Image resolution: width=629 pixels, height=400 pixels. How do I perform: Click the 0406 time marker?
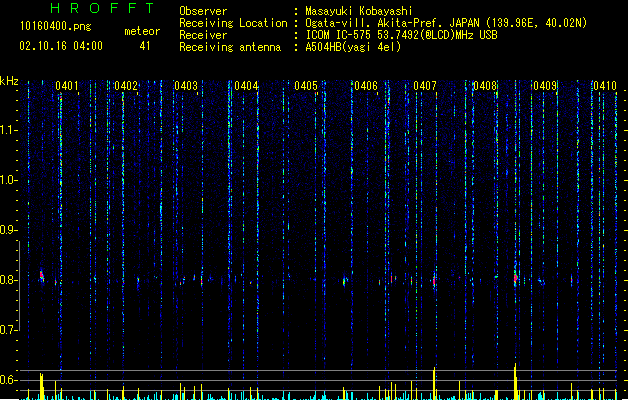pyautogui.click(x=366, y=86)
